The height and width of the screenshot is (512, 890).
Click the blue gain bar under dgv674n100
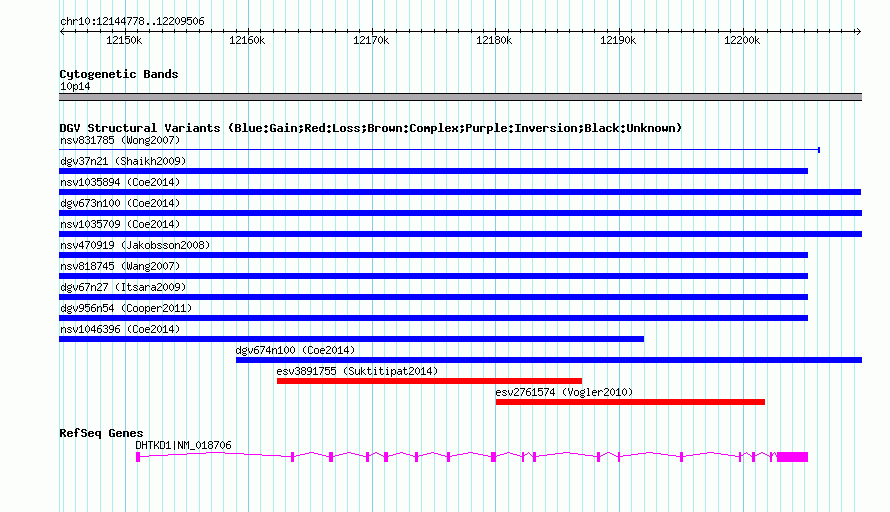pos(549,360)
